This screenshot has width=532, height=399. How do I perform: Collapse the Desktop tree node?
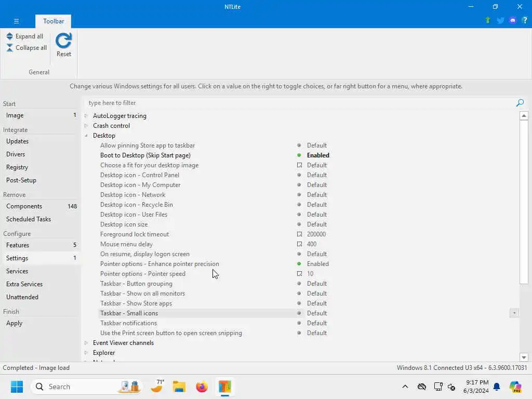point(86,136)
